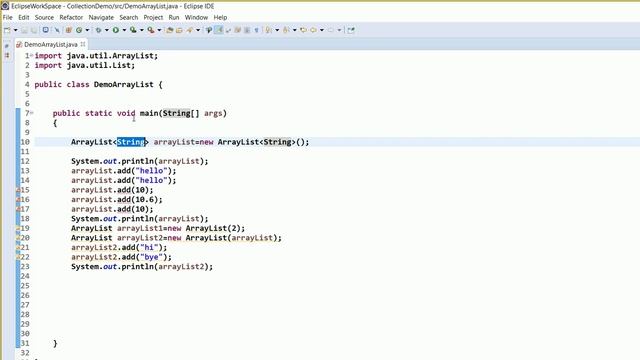
Task: Open the Project menu
Action: [153, 18]
